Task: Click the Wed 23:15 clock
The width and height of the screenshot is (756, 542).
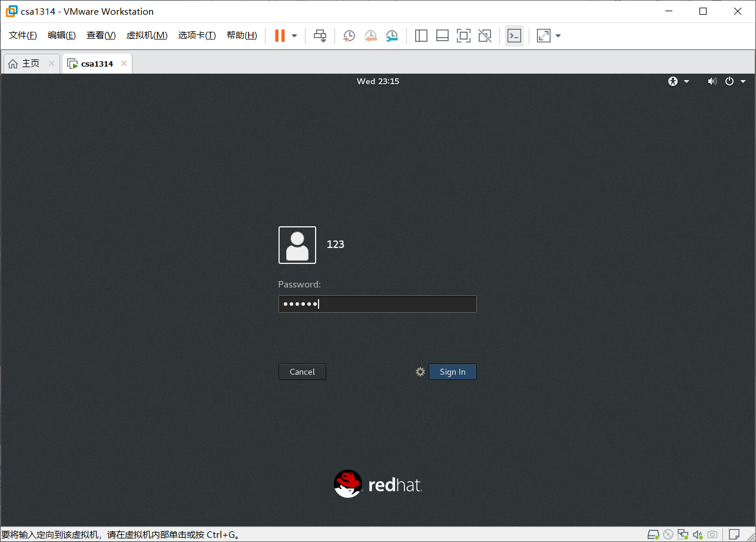Action: (378, 81)
